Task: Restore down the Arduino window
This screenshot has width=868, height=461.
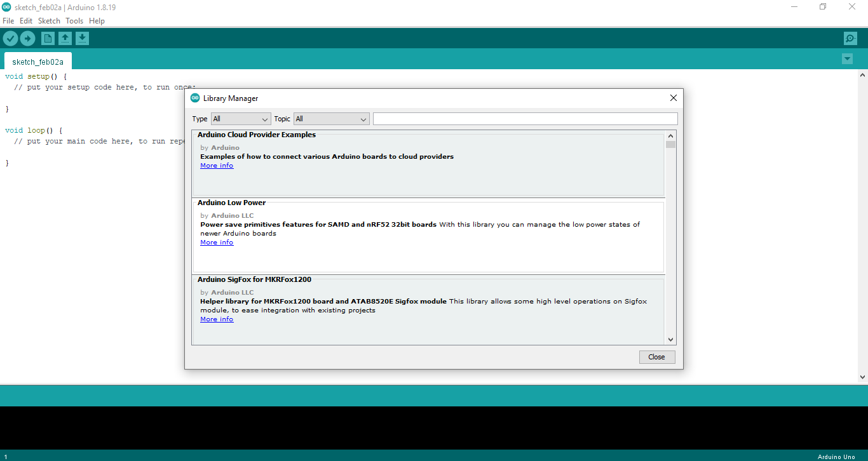Action: [x=824, y=7]
